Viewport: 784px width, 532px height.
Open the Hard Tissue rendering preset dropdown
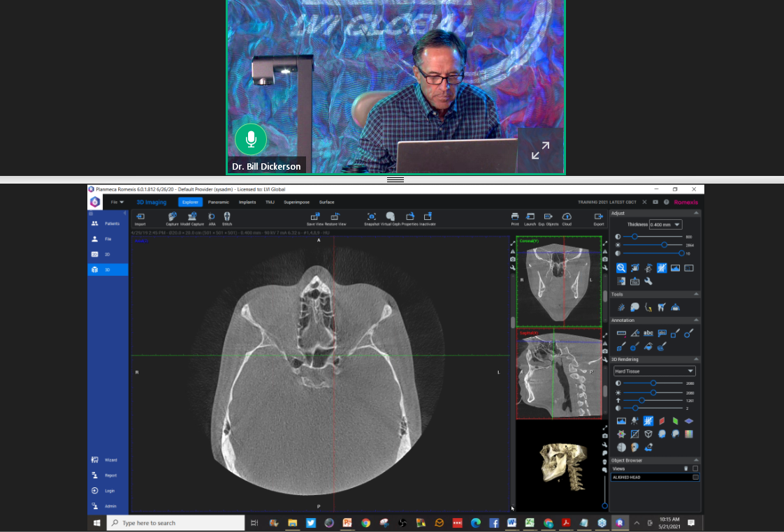pyautogui.click(x=654, y=371)
